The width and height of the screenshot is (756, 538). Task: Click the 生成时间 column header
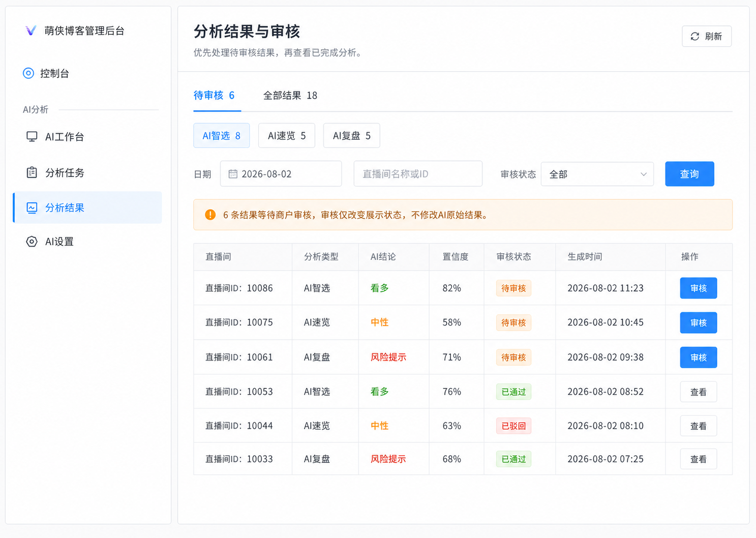(585, 257)
